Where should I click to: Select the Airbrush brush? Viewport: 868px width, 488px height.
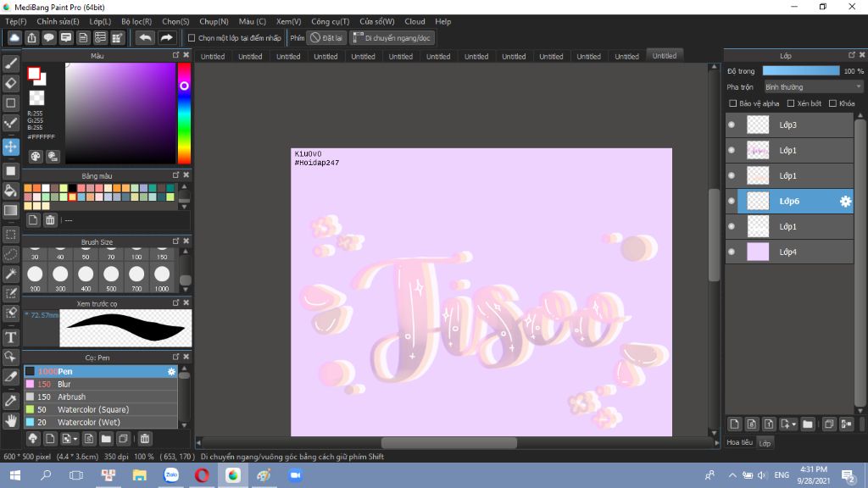click(100, 397)
